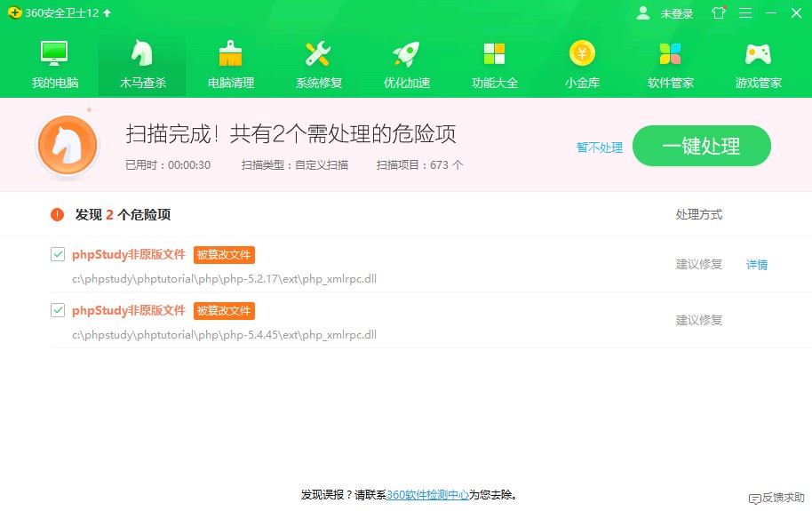Open the skin shirt icon

(719, 12)
